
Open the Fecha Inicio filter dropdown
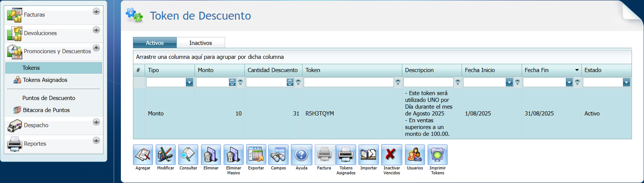pyautogui.click(x=509, y=82)
